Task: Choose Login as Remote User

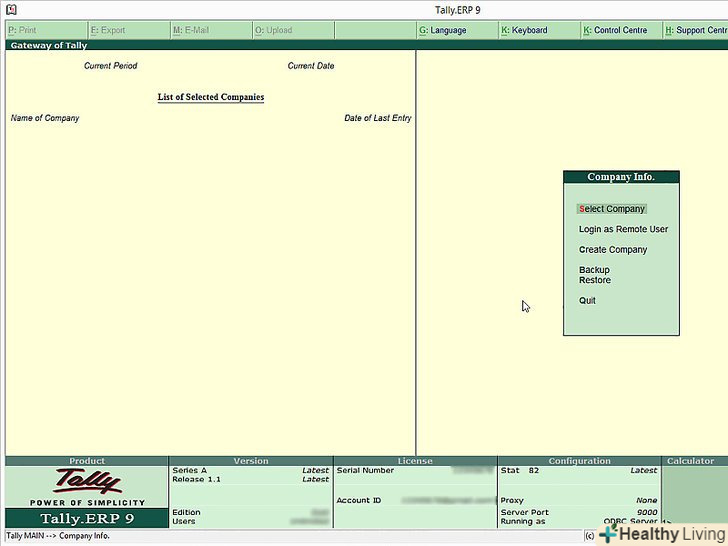Action: coord(623,229)
